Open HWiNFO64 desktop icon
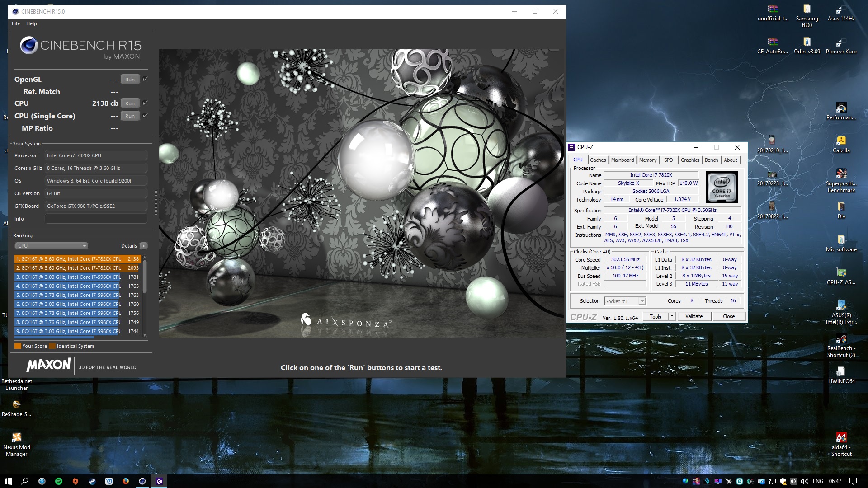 coord(841,375)
